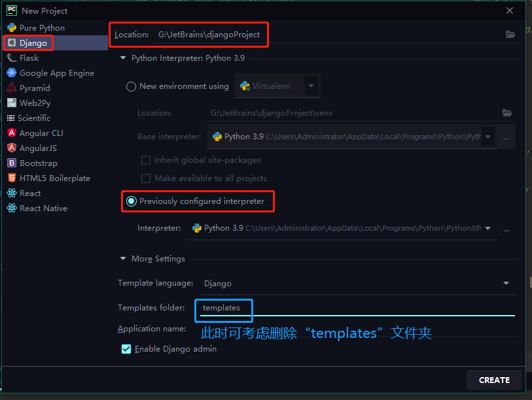The height and width of the screenshot is (400, 532).
Task: Open interpreter ellipsis options button
Action: [506, 230]
